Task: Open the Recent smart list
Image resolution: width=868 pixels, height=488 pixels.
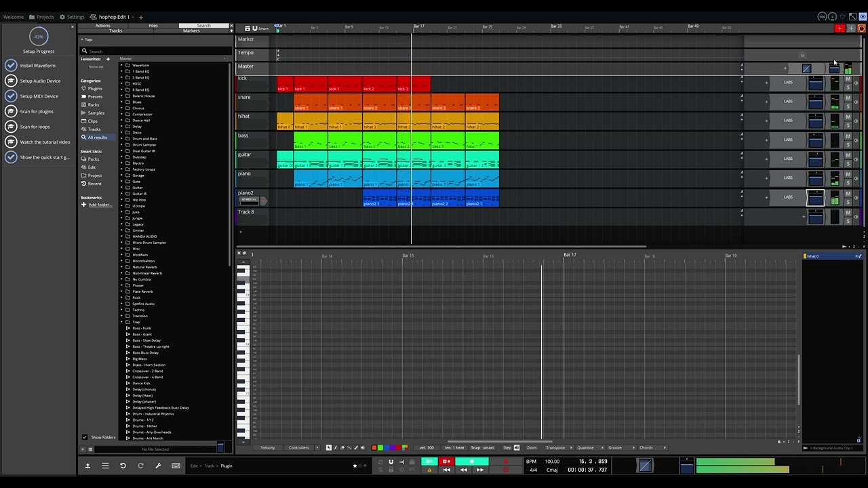Action: tap(94, 184)
